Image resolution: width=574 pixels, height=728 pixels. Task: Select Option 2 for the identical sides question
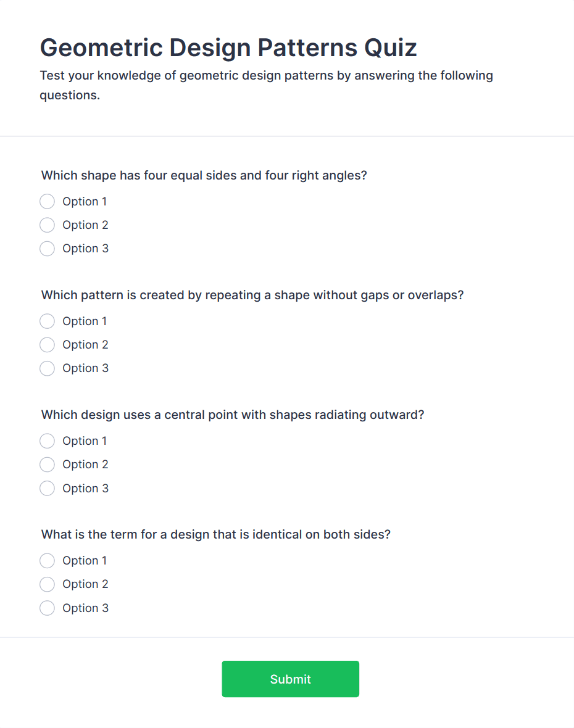[x=47, y=584]
